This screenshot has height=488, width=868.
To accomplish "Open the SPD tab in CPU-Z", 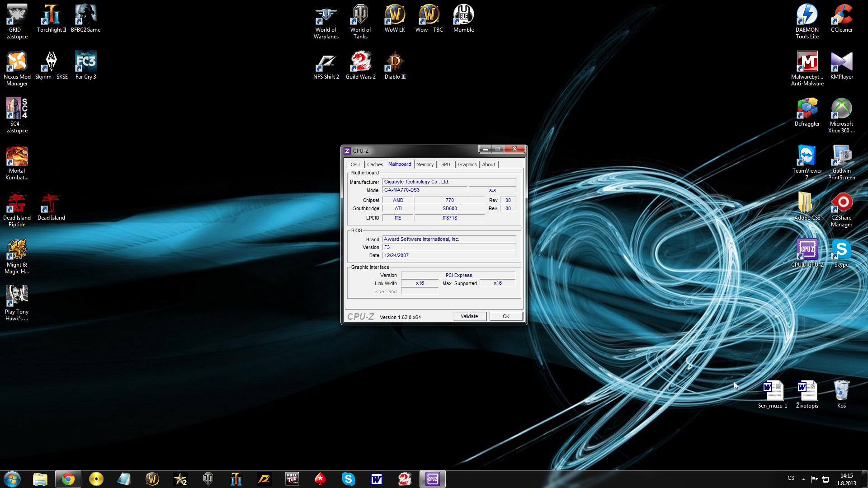I will pos(445,164).
